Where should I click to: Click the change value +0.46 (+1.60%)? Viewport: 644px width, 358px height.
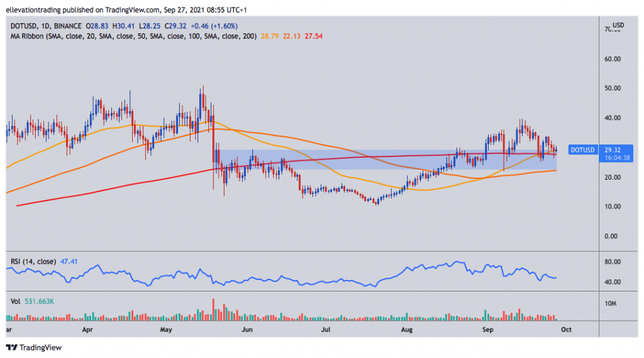tap(214, 26)
